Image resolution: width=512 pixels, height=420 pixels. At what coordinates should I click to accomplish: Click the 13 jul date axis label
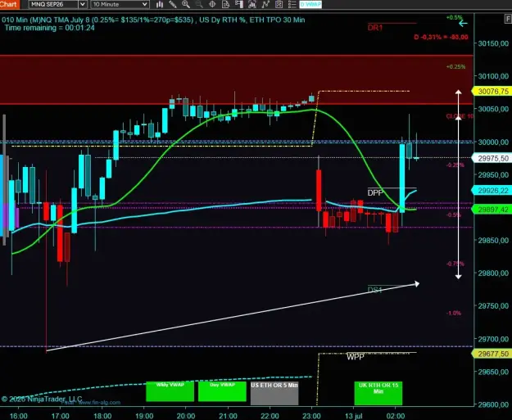coord(354,416)
